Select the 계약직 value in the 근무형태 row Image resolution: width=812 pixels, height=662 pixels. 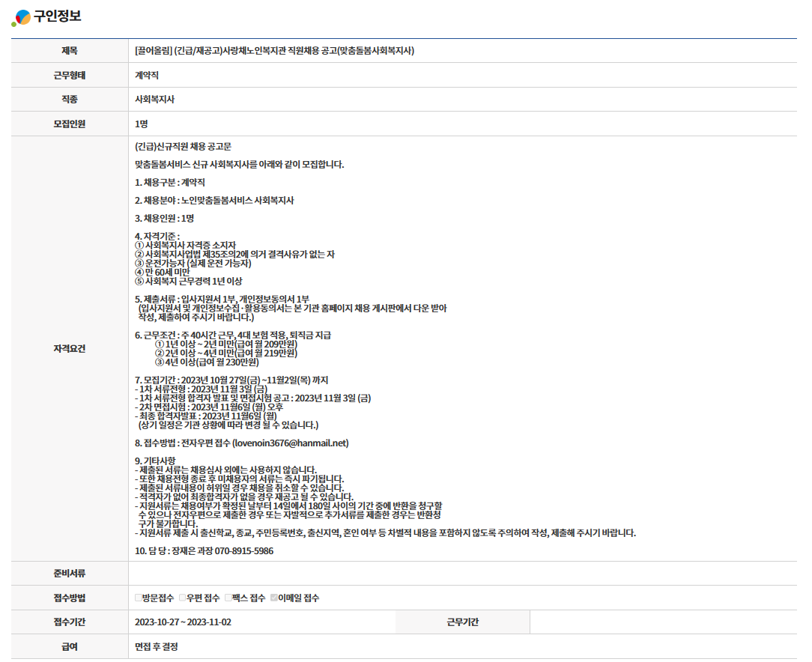point(147,76)
